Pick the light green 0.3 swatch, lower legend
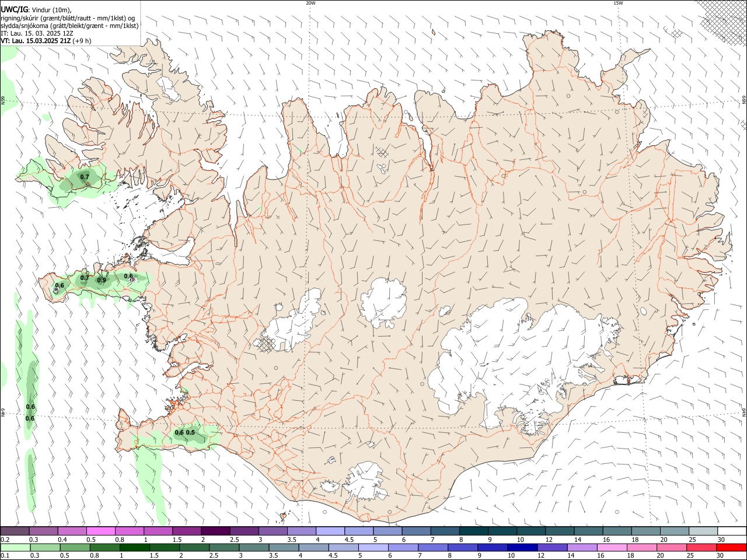 click(45, 547)
